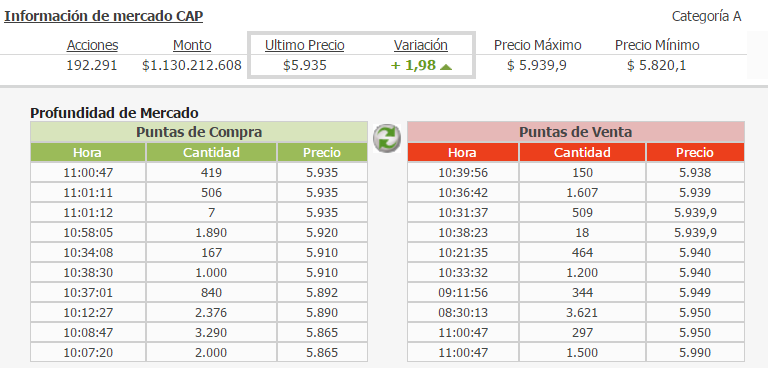The width and height of the screenshot is (768, 368).
Task: Click the Monto column link
Action: click(192, 46)
